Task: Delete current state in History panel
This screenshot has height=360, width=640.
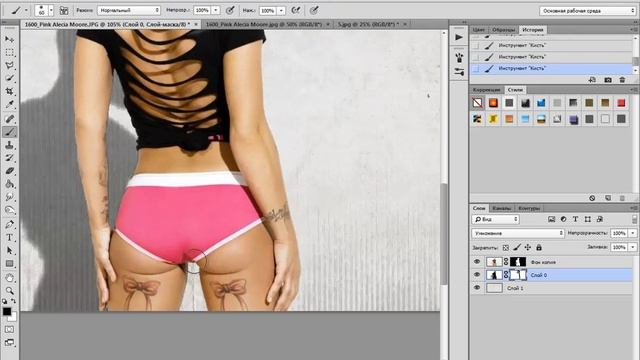Action: [622, 80]
